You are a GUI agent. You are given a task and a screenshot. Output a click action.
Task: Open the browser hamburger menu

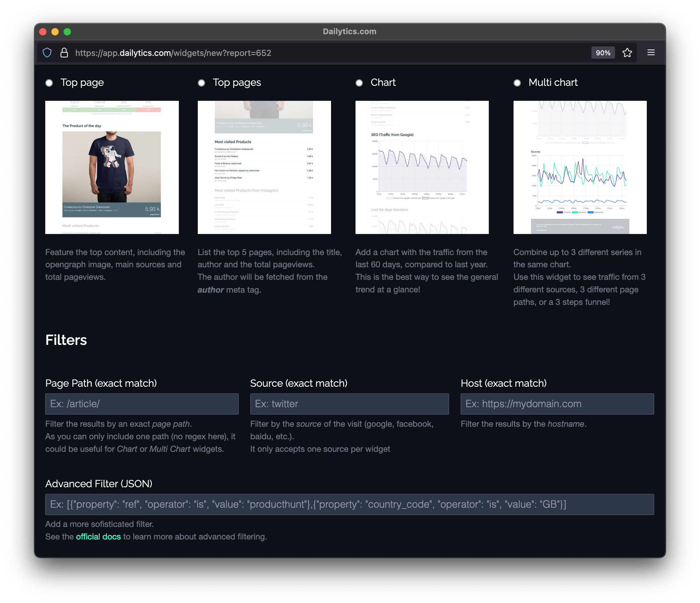pos(651,52)
